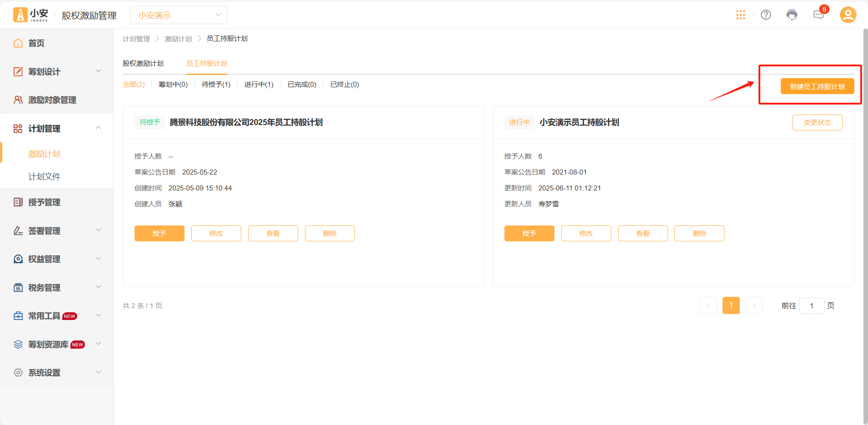Click the 小安演示员工持股计划 title
Screen dimensions: 868x425
click(x=579, y=122)
